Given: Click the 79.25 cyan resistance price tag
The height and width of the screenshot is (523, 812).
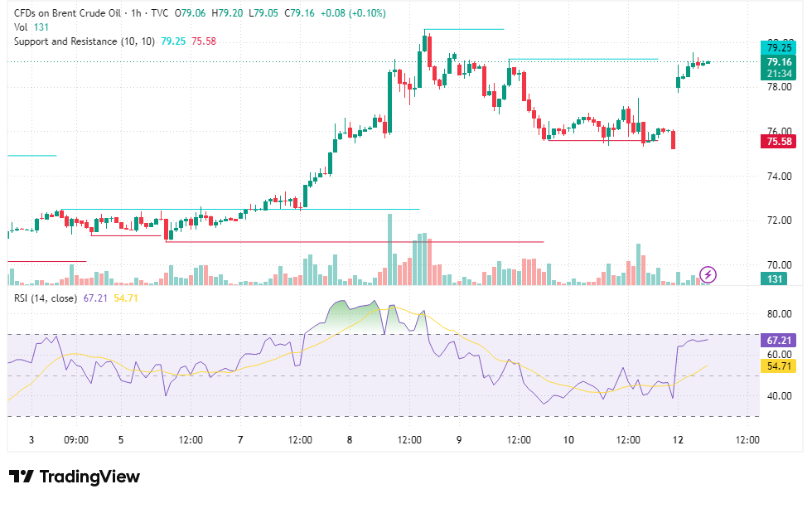Looking at the screenshot, I should tap(778, 47).
